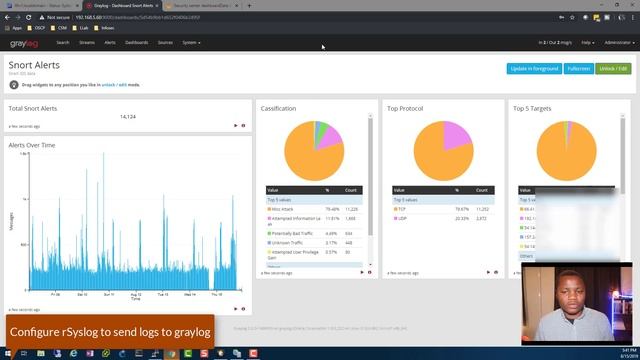Open the Chrome three-dot menu

[x=633, y=18]
